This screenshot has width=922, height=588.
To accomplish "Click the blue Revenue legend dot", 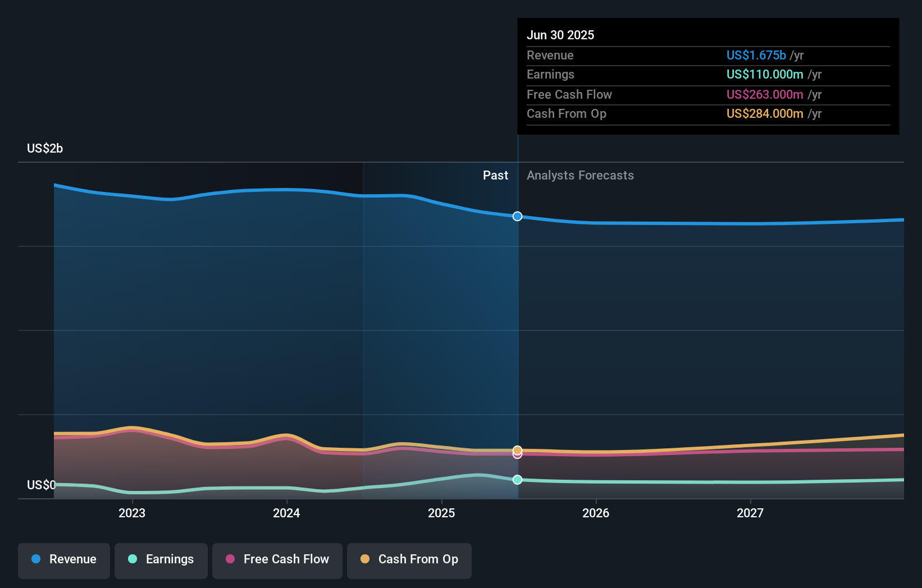I will pos(37,559).
